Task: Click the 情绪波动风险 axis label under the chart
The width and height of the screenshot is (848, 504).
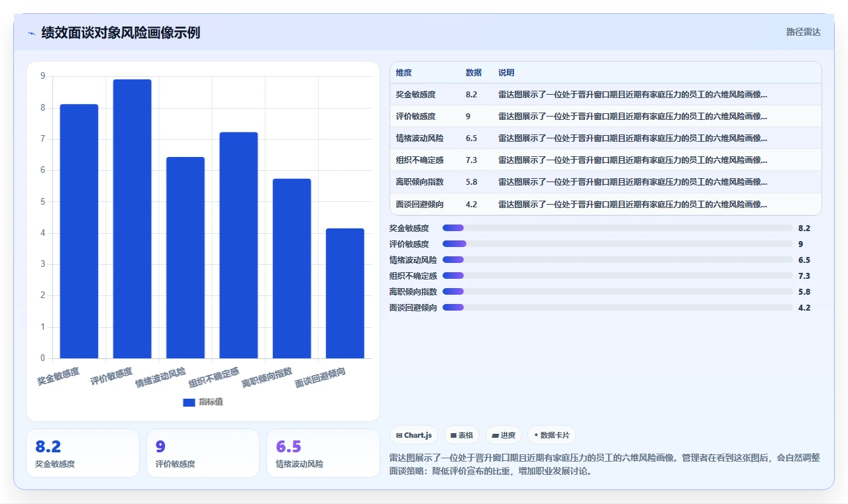Action: click(x=161, y=378)
